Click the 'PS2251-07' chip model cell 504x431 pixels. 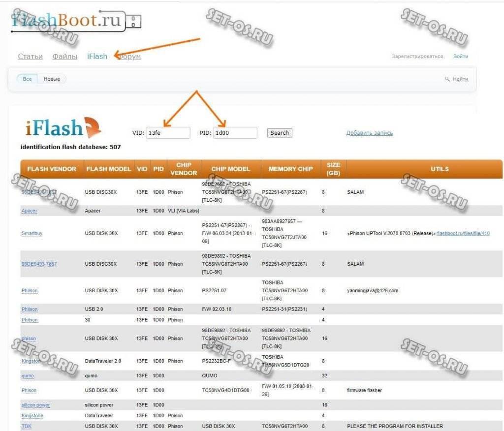(x=214, y=291)
